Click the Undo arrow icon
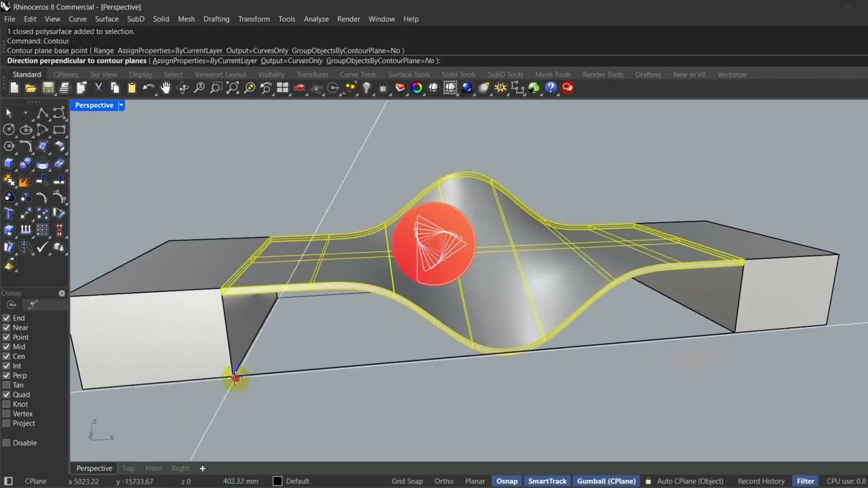 pos(149,87)
